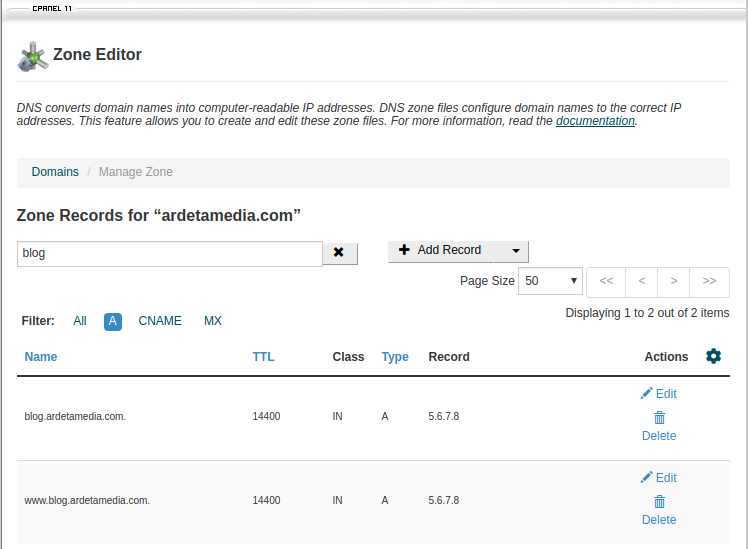The image size is (748, 549).
Task: Click the Displaying 1 to 2 items text
Action: click(647, 313)
